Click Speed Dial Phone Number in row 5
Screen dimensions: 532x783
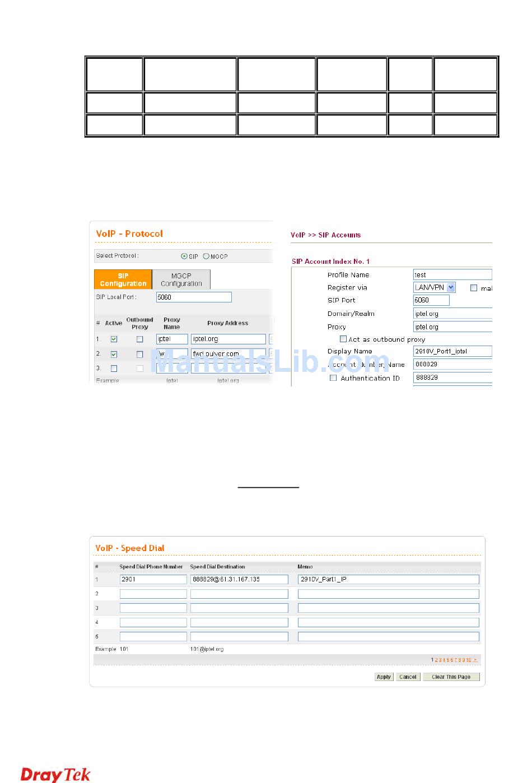coord(153,636)
